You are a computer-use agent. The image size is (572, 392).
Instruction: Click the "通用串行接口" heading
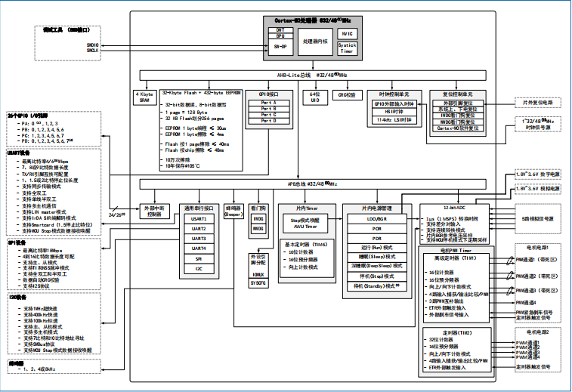click(199, 208)
